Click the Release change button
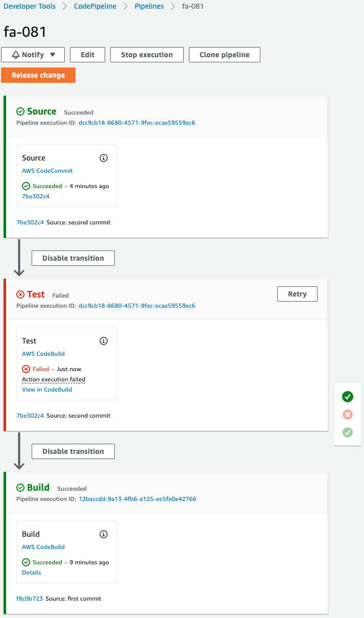364x618 pixels. click(x=38, y=75)
